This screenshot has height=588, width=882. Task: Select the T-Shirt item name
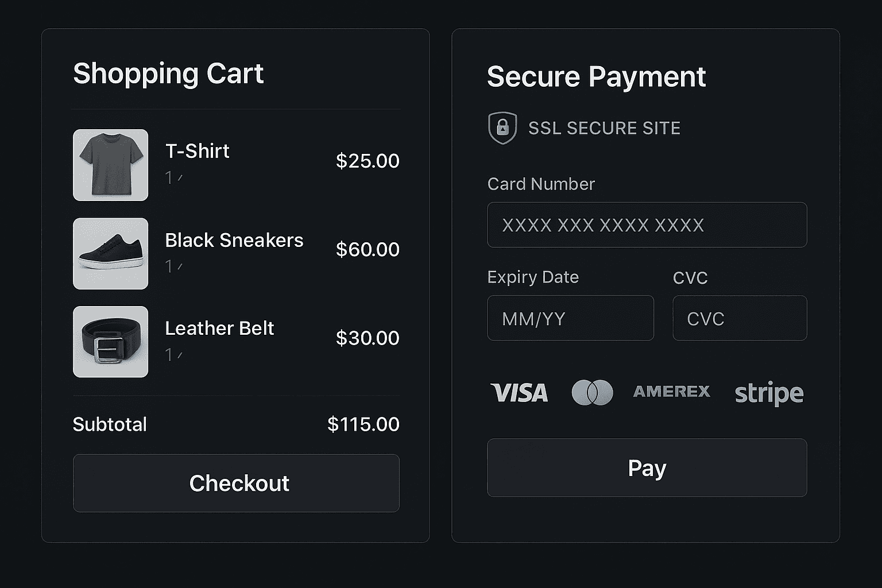pos(197,151)
